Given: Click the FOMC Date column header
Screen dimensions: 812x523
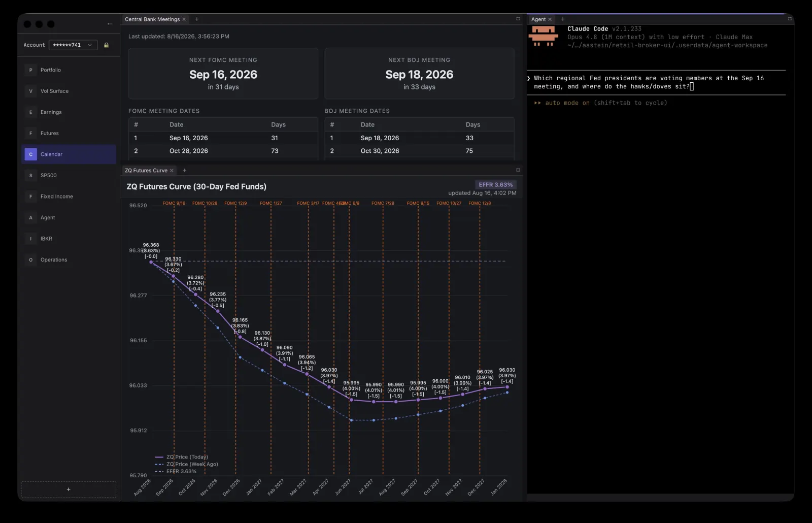Looking at the screenshot, I should point(177,125).
